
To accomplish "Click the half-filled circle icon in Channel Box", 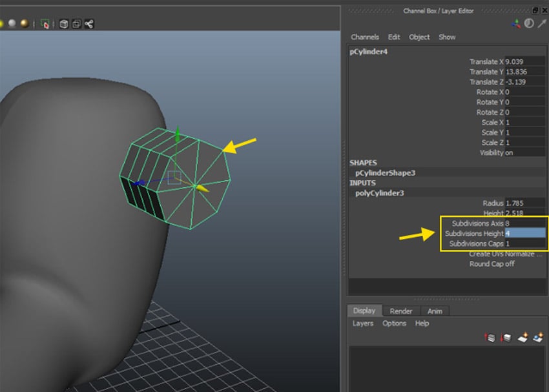I will pyautogui.click(x=528, y=24).
